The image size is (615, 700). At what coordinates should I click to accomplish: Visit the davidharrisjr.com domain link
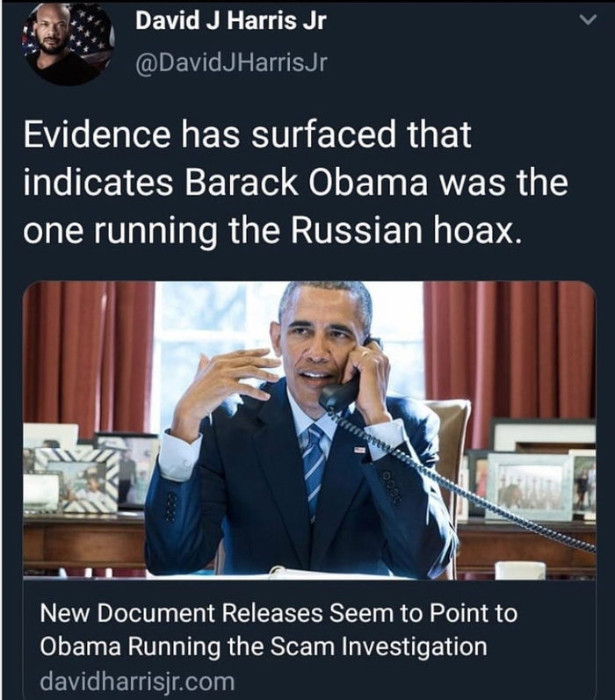tap(138, 681)
